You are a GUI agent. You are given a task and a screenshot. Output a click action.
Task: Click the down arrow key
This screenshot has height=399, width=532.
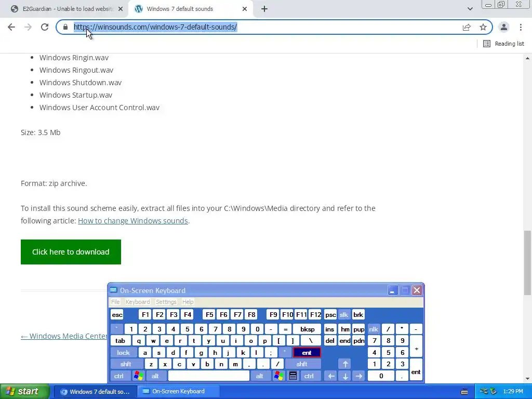(x=345, y=376)
